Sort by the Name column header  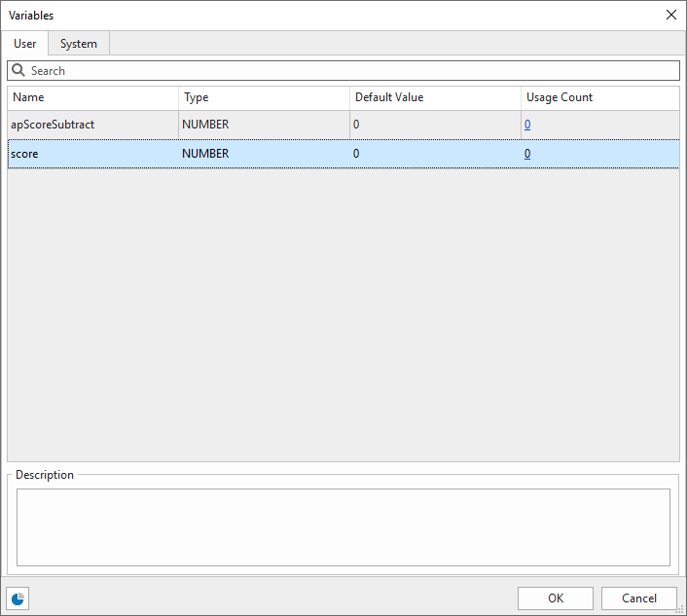click(92, 97)
